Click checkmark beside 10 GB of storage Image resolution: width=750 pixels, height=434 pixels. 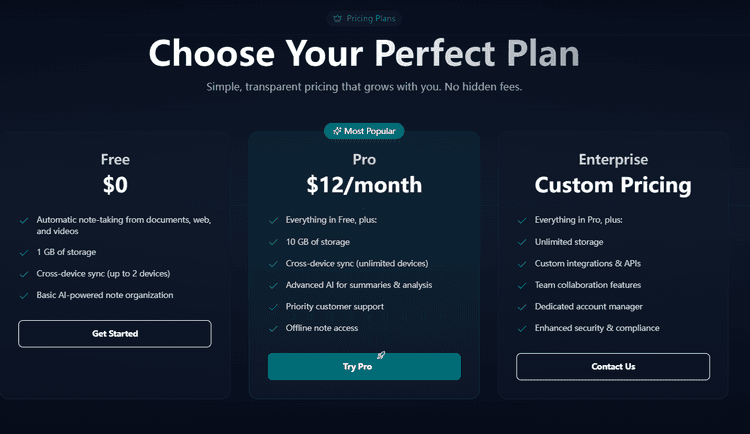point(272,241)
